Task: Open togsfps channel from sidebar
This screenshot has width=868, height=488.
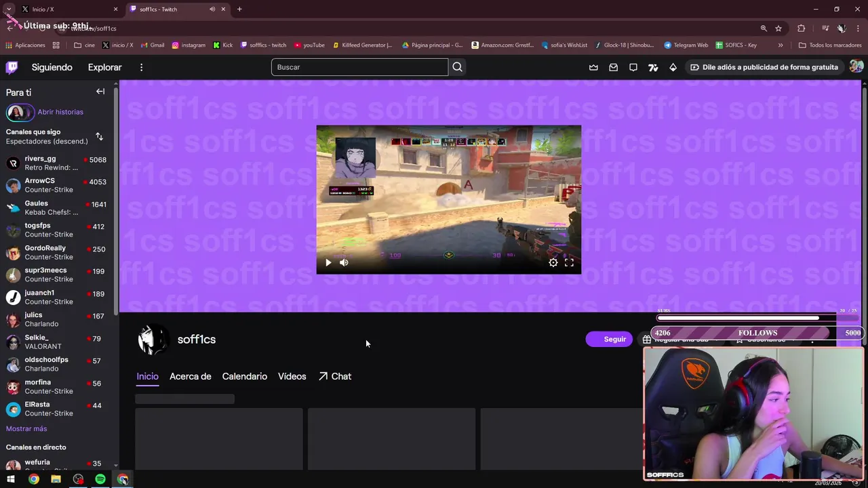Action: 57,230
